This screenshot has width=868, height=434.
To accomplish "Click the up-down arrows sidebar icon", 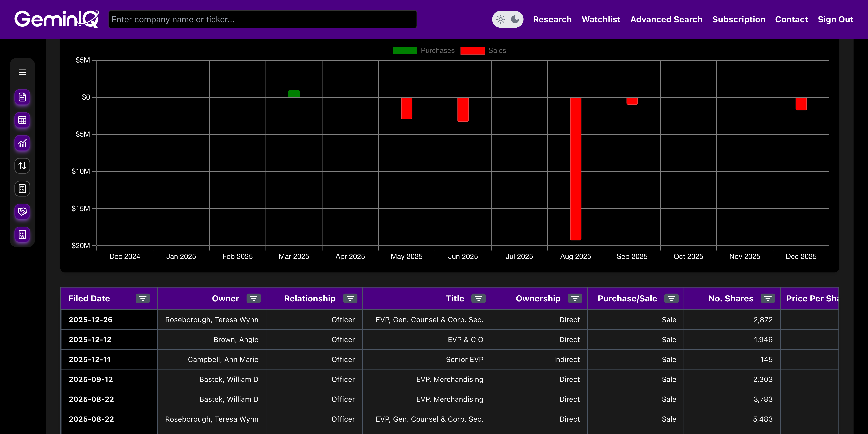I will 22,166.
